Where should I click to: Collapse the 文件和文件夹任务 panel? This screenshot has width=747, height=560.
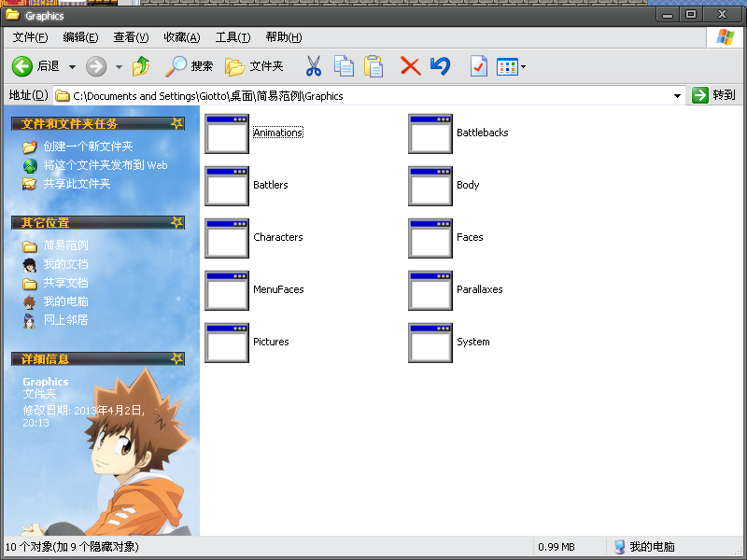tap(176, 124)
